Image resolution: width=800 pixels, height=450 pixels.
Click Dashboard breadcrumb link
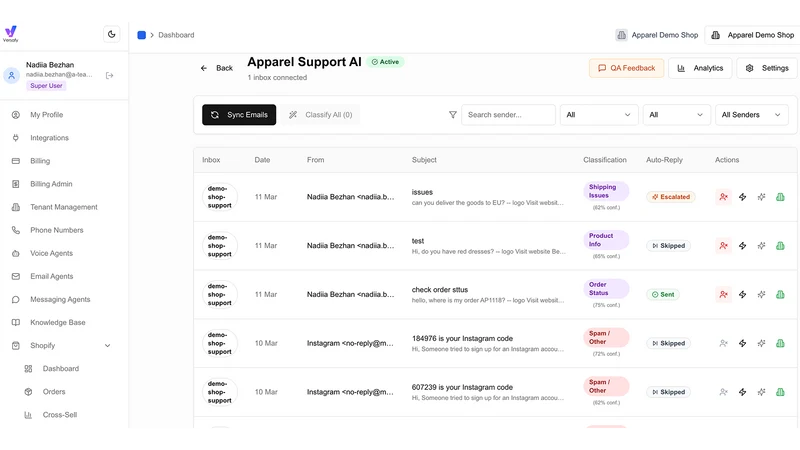[x=176, y=35]
